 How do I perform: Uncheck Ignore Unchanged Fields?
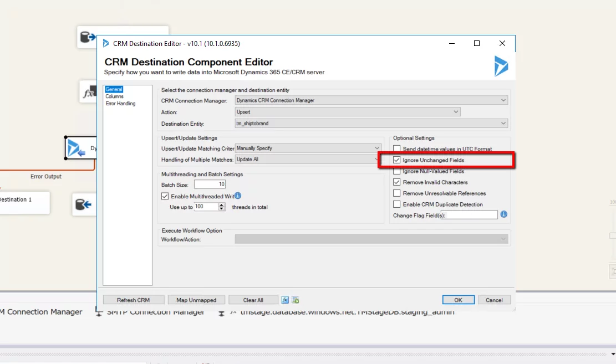pyautogui.click(x=397, y=160)
